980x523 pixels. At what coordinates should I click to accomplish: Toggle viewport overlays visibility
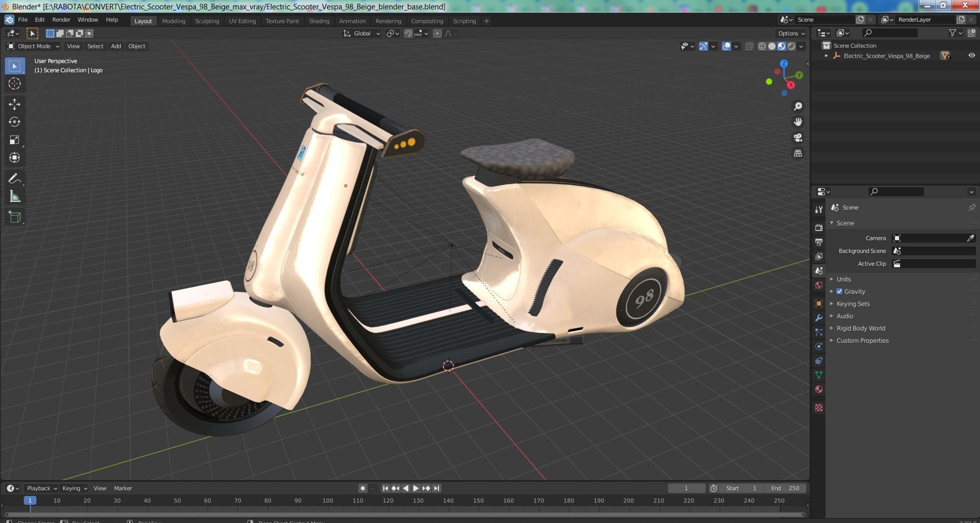tap(726, 46)
